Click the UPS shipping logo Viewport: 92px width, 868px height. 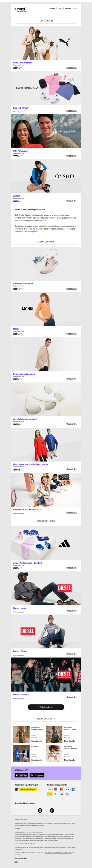click(x=16, y=789)
